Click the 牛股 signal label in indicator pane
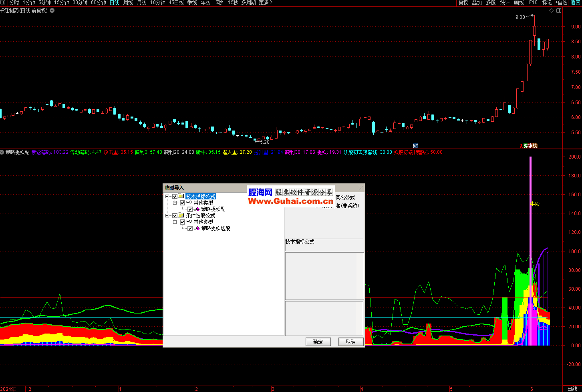Image resolution: width=582 pixels, height=392 pixels. pos(535,204)
